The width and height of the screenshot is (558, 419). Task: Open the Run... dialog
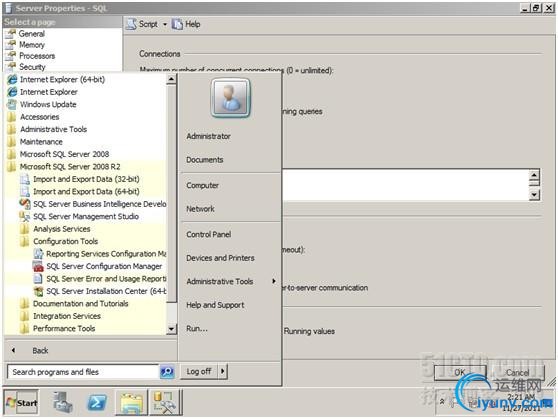pyautogui.click(x=197, y=329)
